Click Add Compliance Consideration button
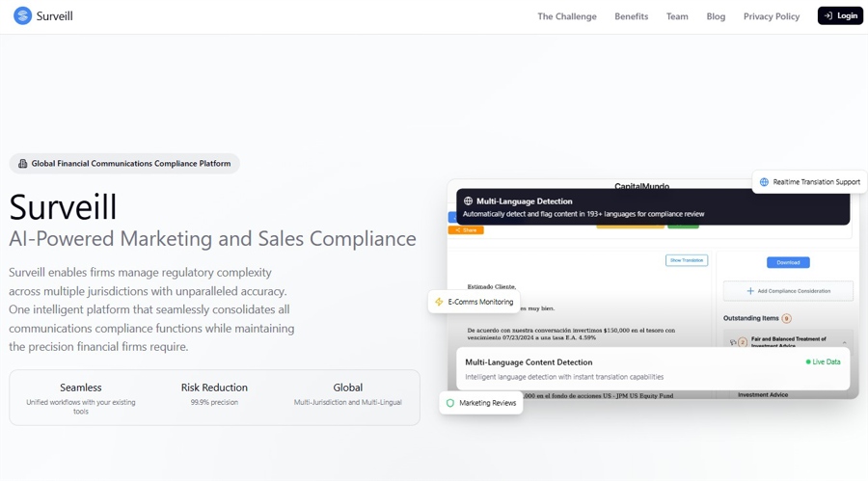The width and height of the screenshot is (868, 481). (x=788, y=290)
